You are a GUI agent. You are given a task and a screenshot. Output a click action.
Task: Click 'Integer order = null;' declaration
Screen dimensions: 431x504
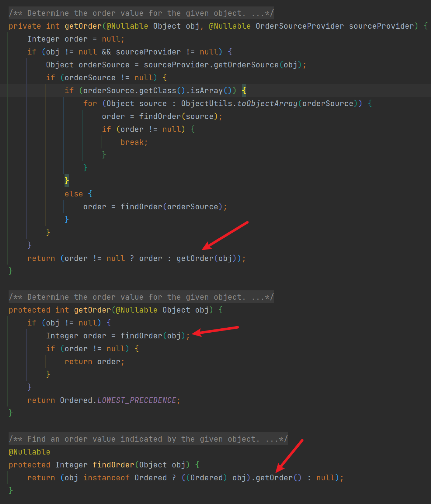(76, 39)
